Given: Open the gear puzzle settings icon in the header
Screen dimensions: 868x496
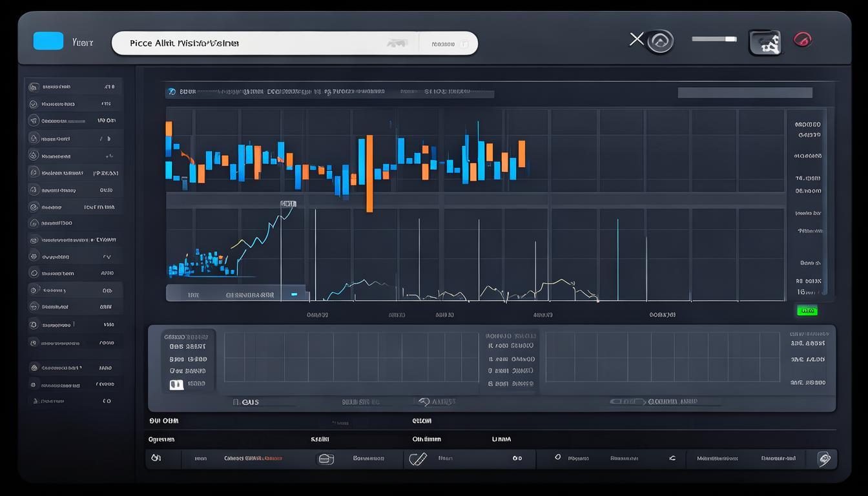Looking at the screenshot, I should (765, 43).
